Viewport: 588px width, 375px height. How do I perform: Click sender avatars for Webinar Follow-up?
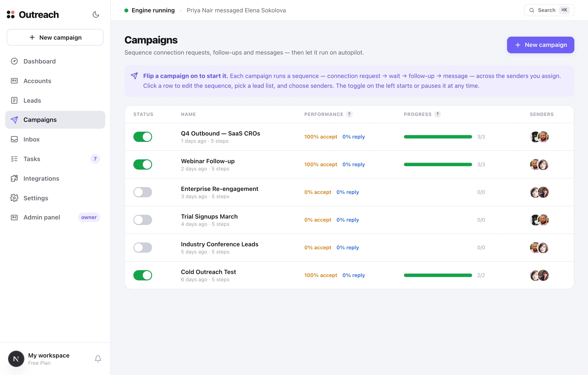click(x=539, y=164)
